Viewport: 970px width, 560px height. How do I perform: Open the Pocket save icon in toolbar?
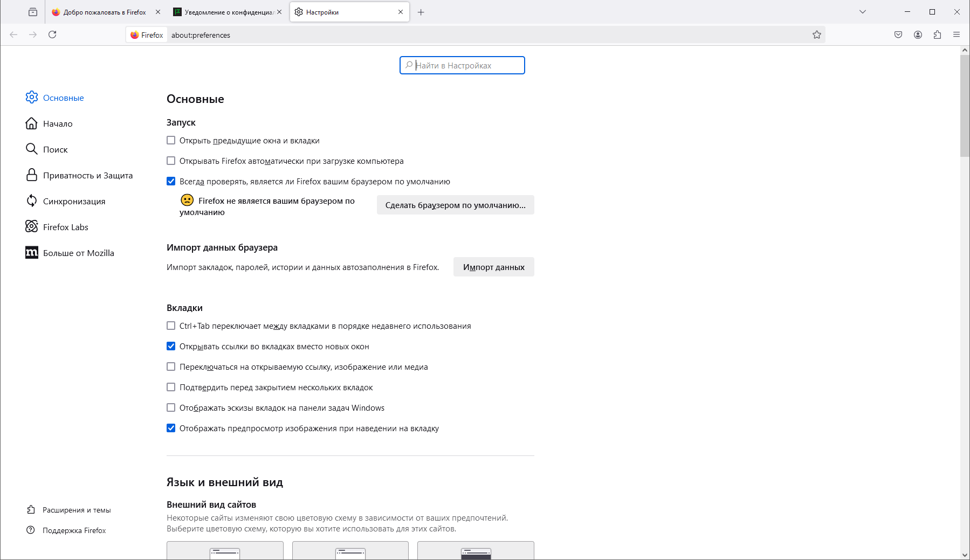[x=898, y=34]
